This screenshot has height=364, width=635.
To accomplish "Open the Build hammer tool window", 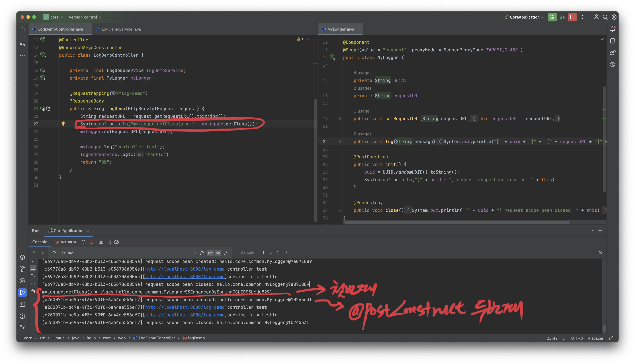I will pyautogui.click(x=22, y=269).
